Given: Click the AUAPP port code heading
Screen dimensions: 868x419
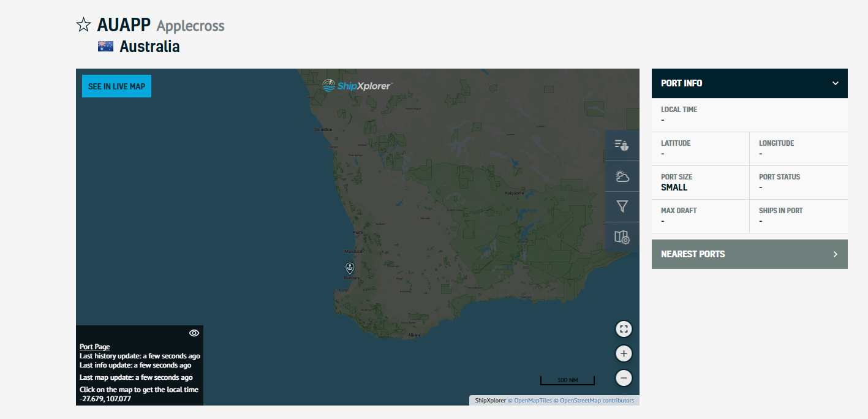Looking at the screenshot, I should point(124,25).
